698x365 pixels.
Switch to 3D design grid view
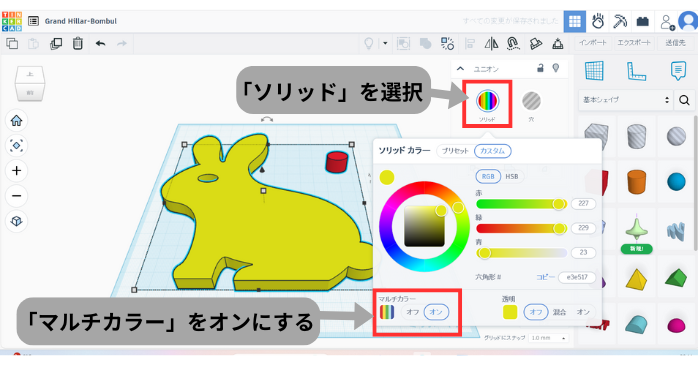pyautogui.click(x=575, y=21)
